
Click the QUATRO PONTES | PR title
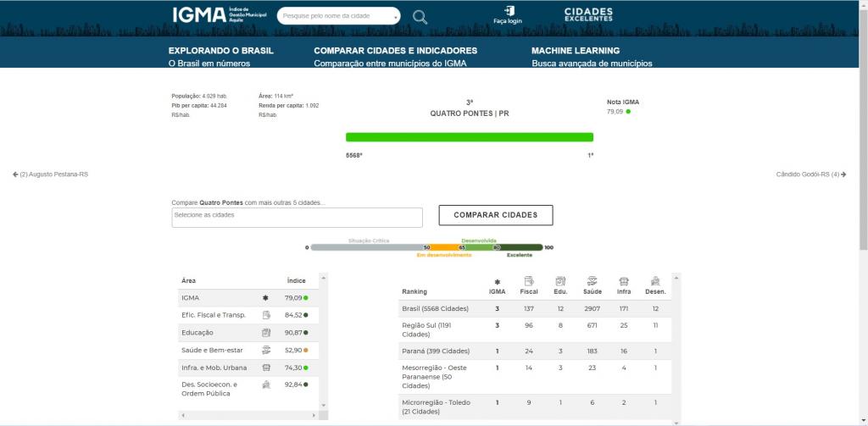pos(470,113)
